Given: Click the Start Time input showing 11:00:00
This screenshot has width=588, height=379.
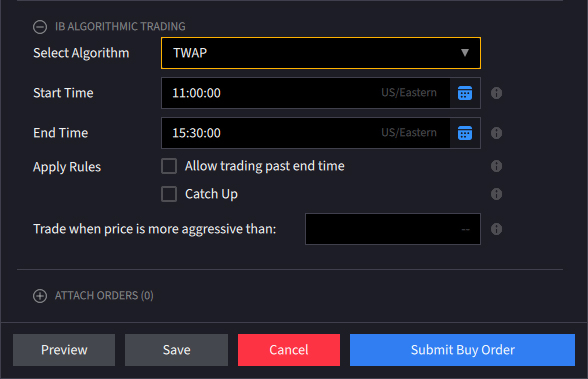Looking at the screenshot, I should coord(306,93).
